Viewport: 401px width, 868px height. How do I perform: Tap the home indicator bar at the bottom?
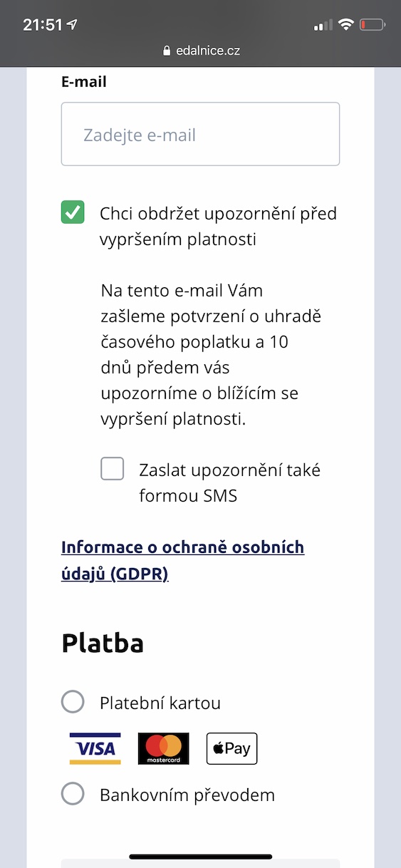tap(200, 857)
